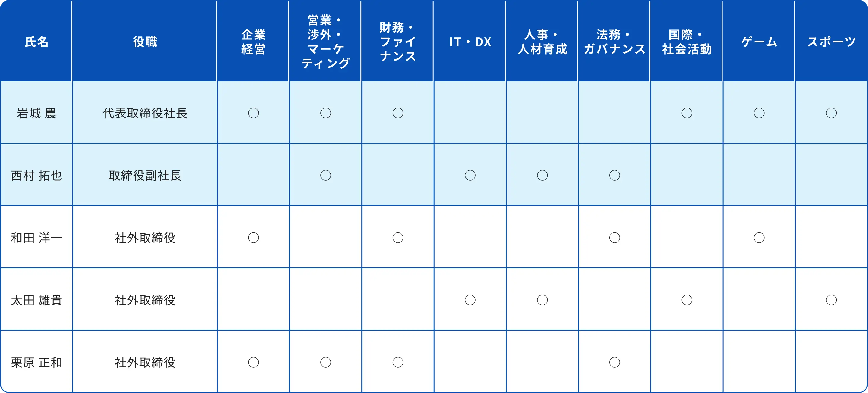This screenshot has width=868, height=393.
Task: Click the IT・DX circle for 西村 拓也
Action: pos(470,175)
